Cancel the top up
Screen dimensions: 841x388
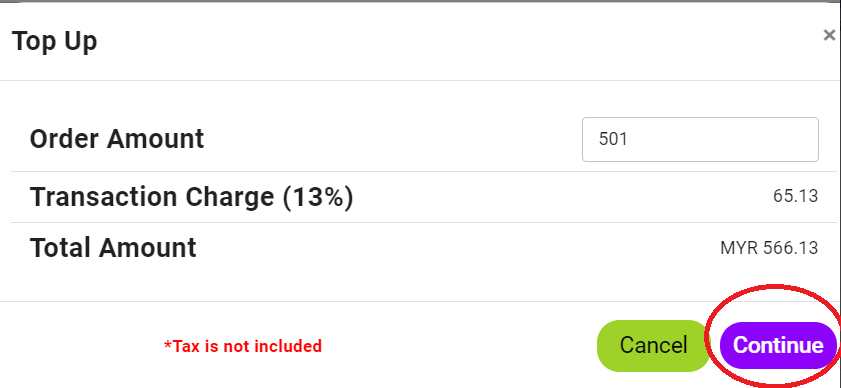653,346
